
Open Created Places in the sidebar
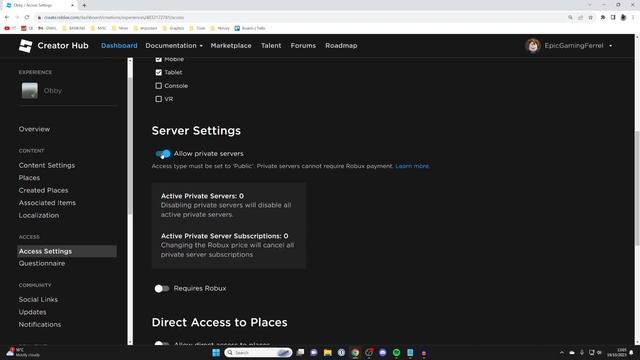(x=44, y=190)
